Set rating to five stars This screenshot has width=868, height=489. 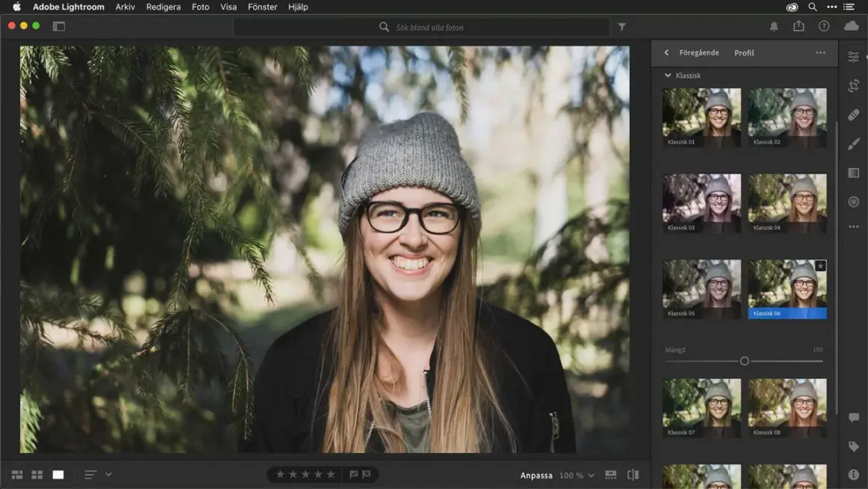pyautogui.click(x=331, y=474)
